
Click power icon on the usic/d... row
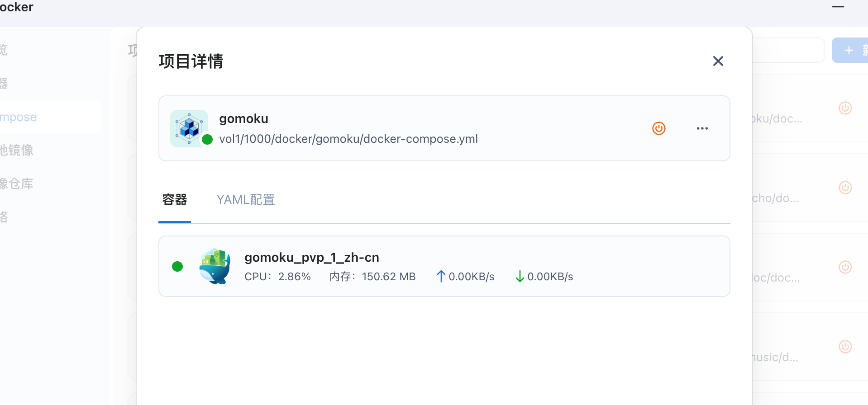point(845,347)
